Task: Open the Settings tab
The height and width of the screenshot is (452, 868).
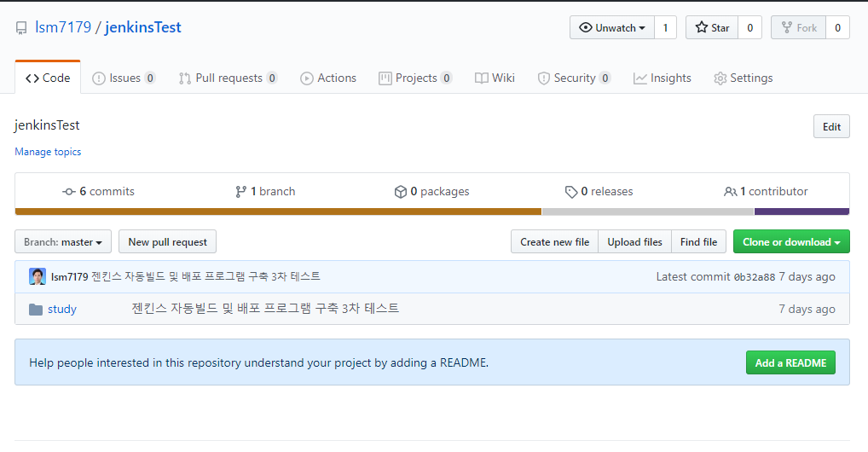Action: pos(744,78)
